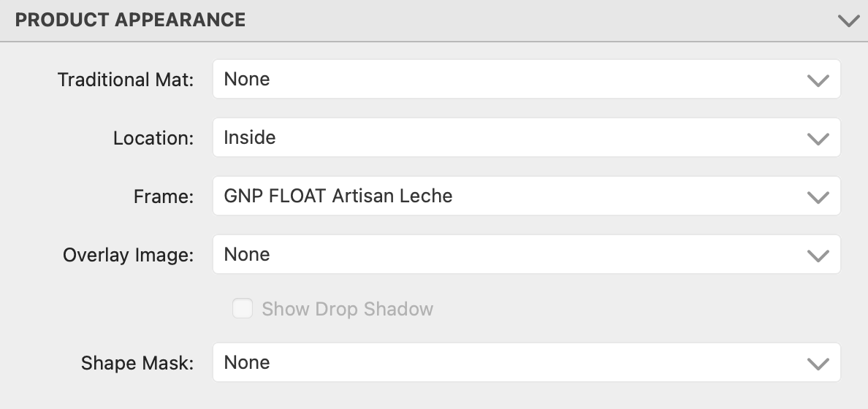
Task: Open the Location dropdown showing Inside
Action: (511, 137)
